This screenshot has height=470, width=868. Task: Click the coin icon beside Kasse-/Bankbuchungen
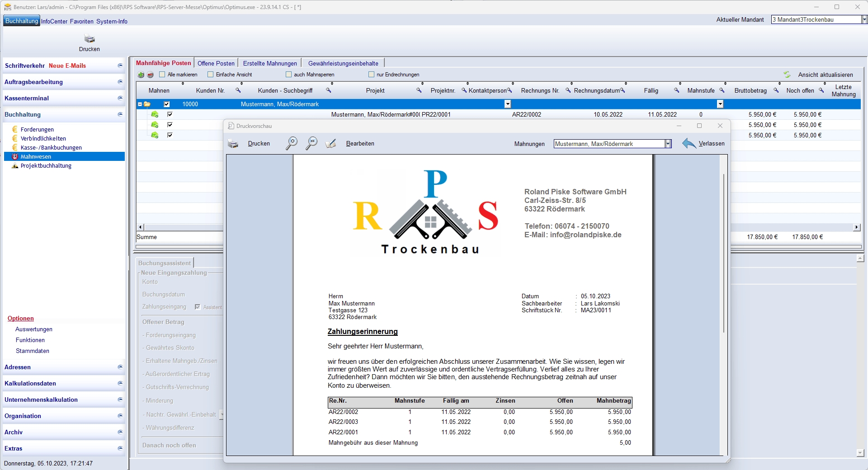pos(15,147)
